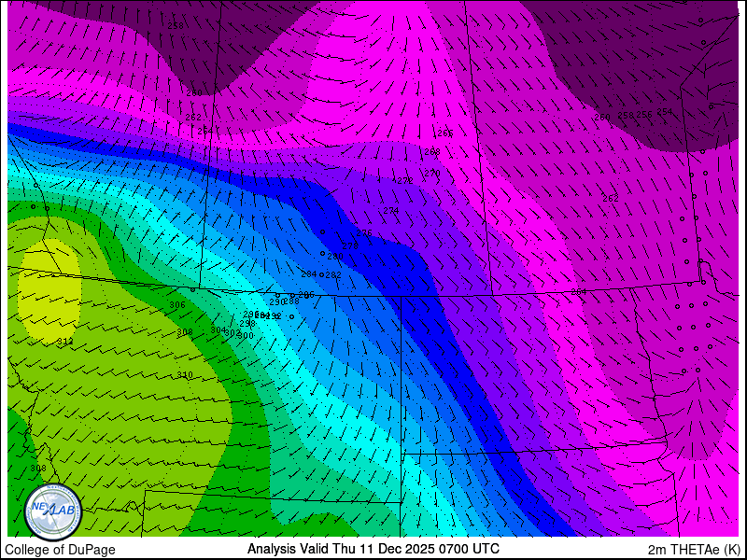Click the 288 contour label
This screenshot has height=560, width=747.
click(x=291, y=301)
